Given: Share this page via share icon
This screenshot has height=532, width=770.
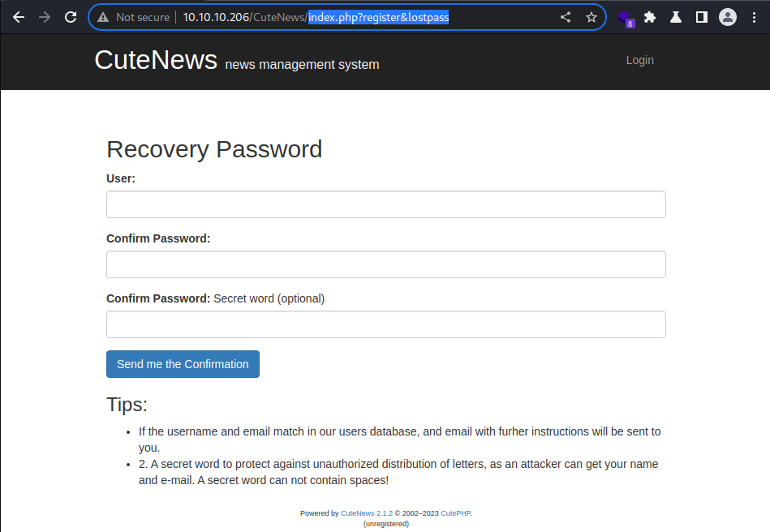Looking at the screenshot, I should point(566,17).
